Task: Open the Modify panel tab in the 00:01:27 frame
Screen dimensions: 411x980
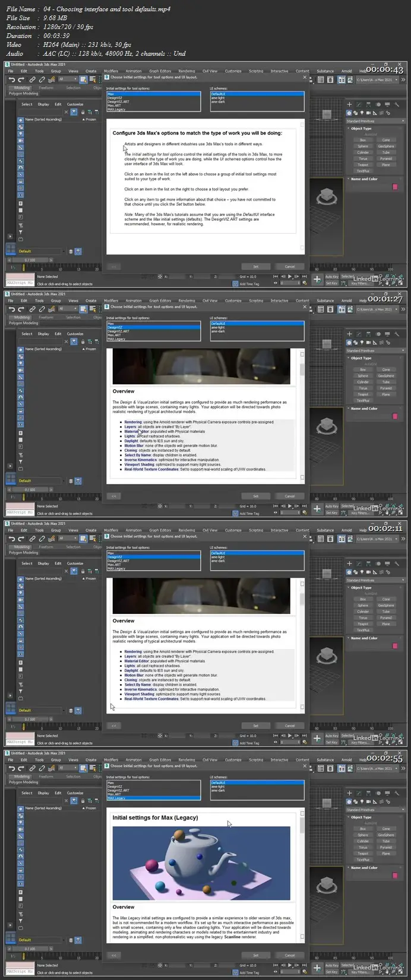Action: pos(359,334)
